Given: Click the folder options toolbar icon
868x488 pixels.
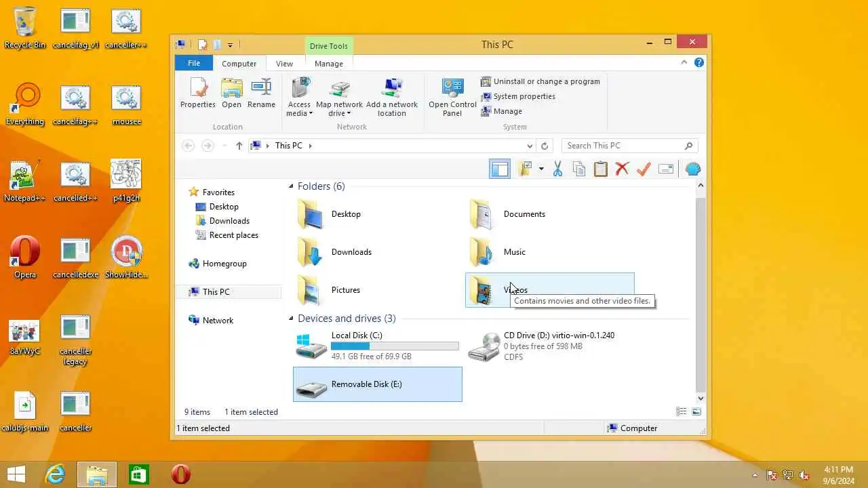Looking at the screenshot, I should tap(524, 169).
